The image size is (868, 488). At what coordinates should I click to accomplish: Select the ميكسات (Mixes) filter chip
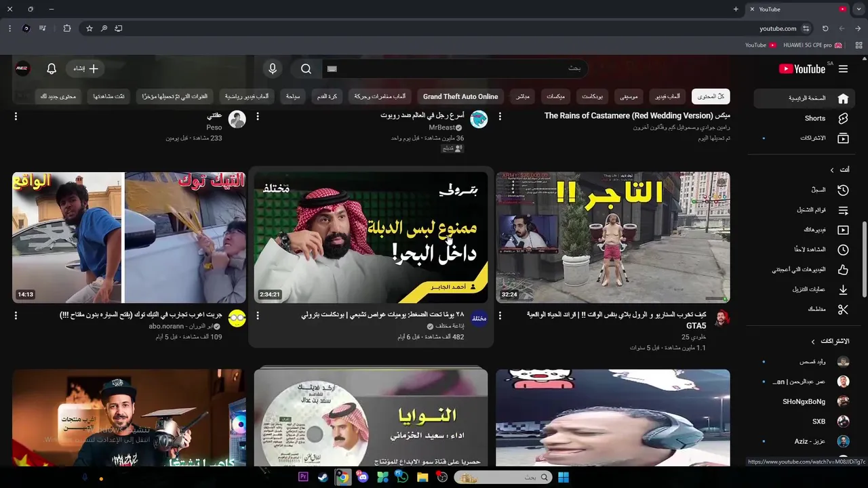556,96
